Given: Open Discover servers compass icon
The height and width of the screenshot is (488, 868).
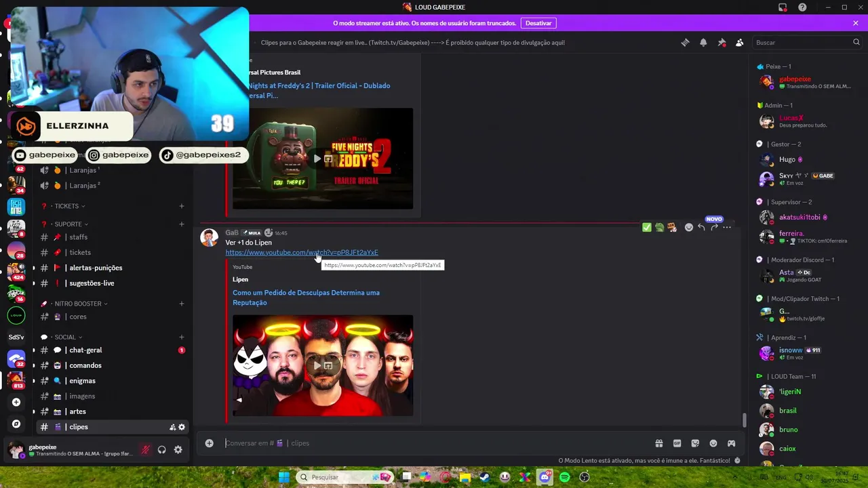Looking at the screenshot, I should click(x=16, y=424).
